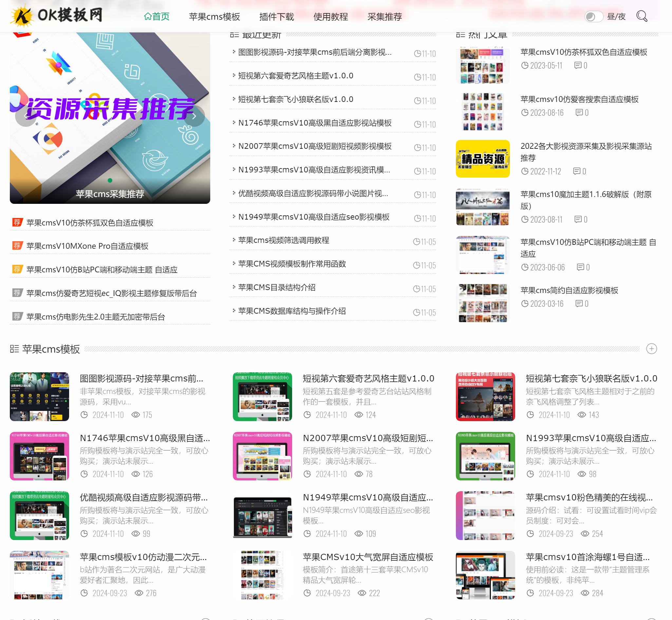This screenshot has height=620, width=672.
Task: Expand the 苹果cms模板 section via plus icon
Action: point(652,349)
